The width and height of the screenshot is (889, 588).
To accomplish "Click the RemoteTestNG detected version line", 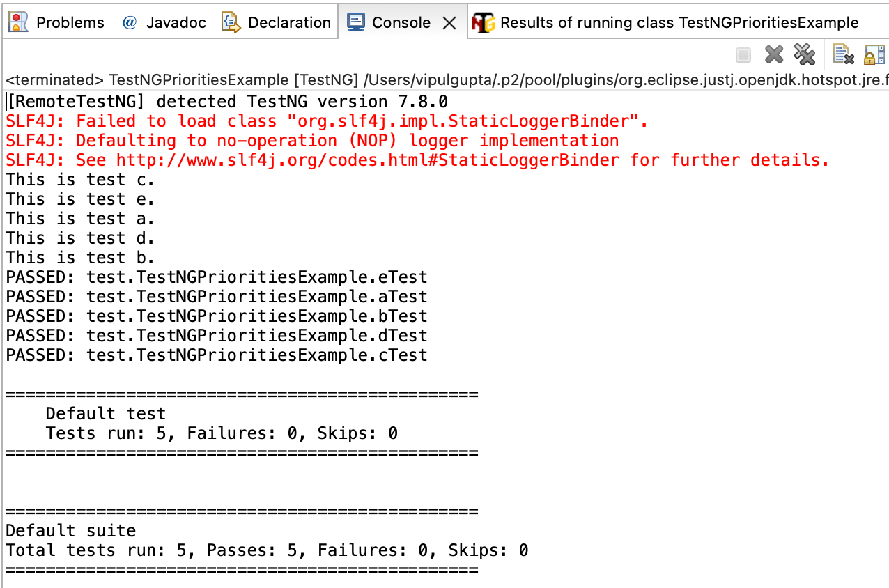I will (x=227, y=102).
